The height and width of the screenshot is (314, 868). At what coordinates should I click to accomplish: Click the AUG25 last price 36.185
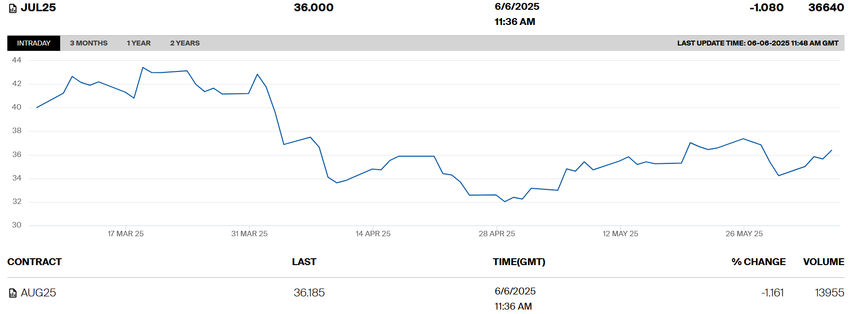pos(309,292)
